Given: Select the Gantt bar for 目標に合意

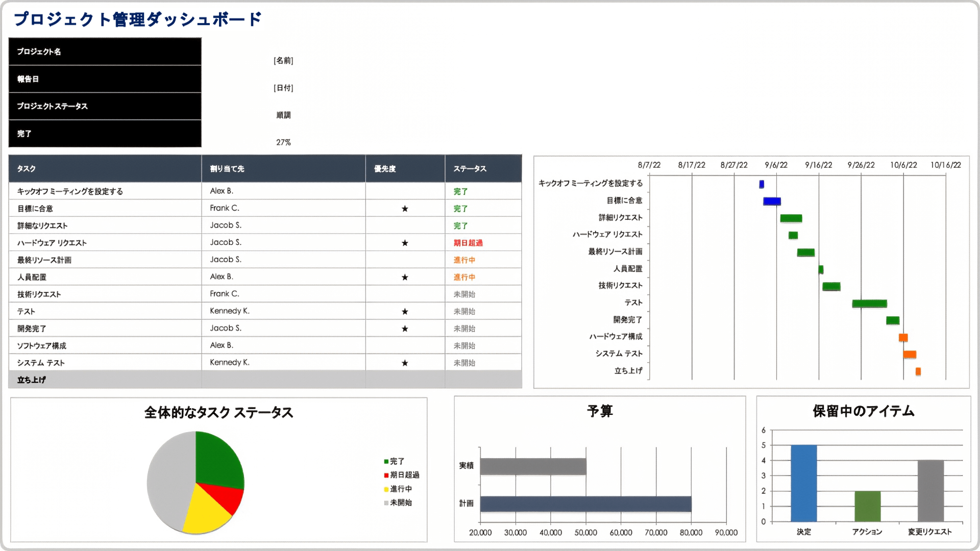Looking at the screenshot, I should [772, 201].
